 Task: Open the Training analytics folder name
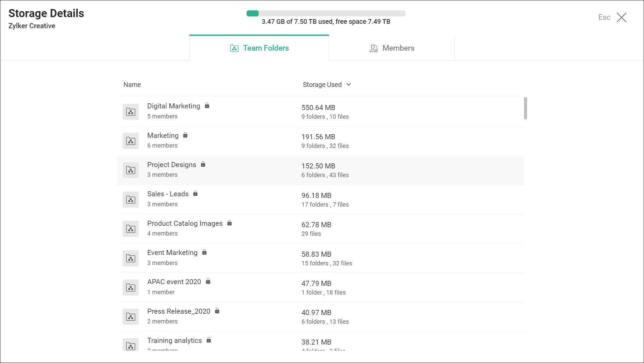pos(174,341)
